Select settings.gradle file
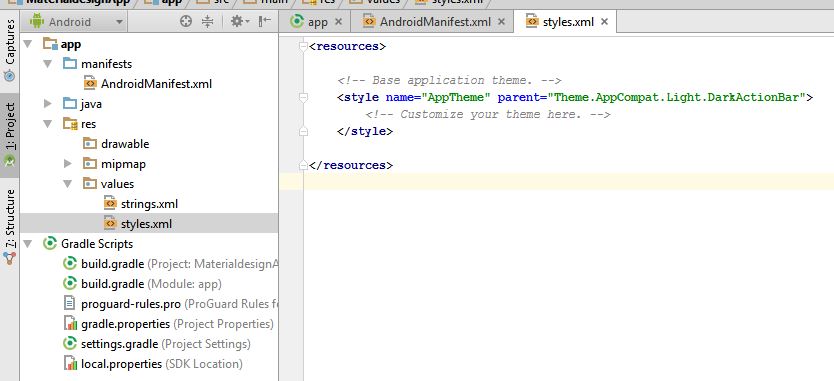Viewport: 834px width, 381px height. [166, 344]
